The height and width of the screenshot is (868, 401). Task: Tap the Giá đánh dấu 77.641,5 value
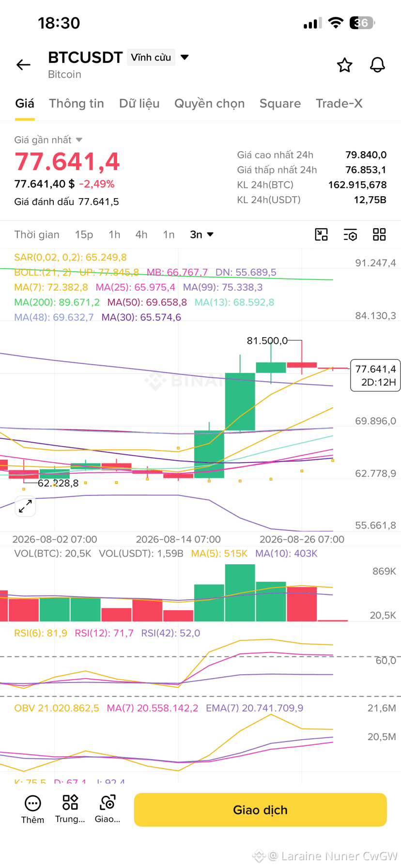pos(98,202)
